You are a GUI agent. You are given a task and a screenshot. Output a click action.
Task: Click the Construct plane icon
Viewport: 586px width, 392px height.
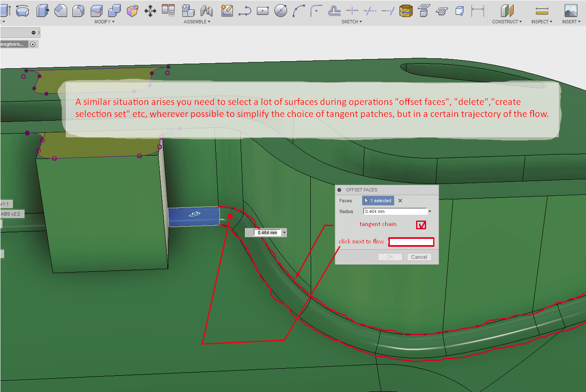(x=507, y=10)
